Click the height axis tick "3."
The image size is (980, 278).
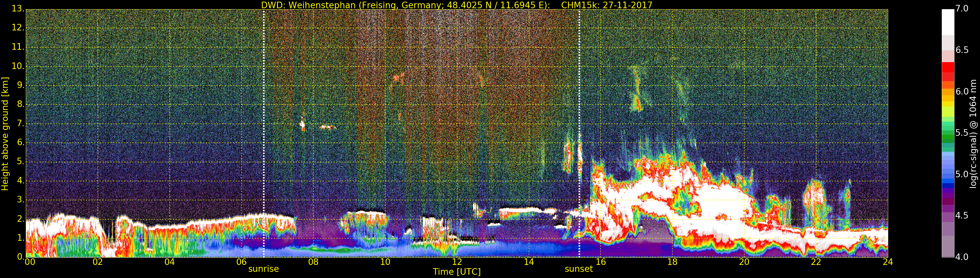(21, 200)
